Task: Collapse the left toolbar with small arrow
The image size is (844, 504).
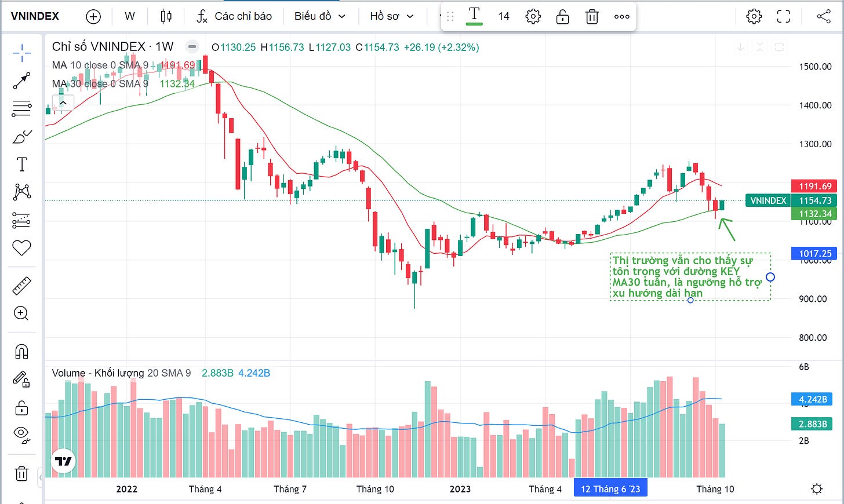Action: (x=41, y=478)
